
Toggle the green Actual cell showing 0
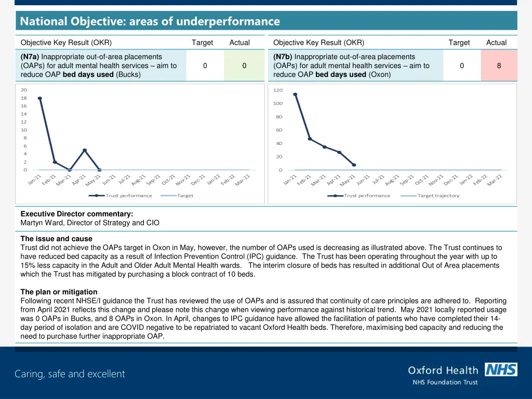pyautogui.click(x=244, y=65)
